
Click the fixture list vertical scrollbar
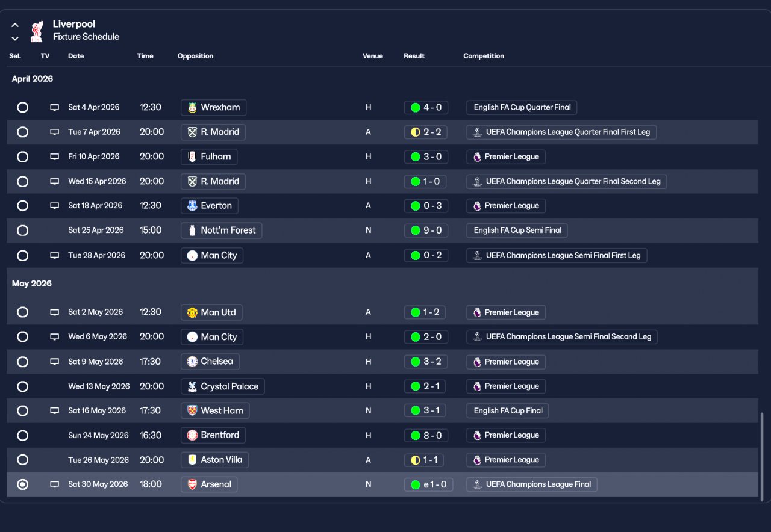click(763, 456)
